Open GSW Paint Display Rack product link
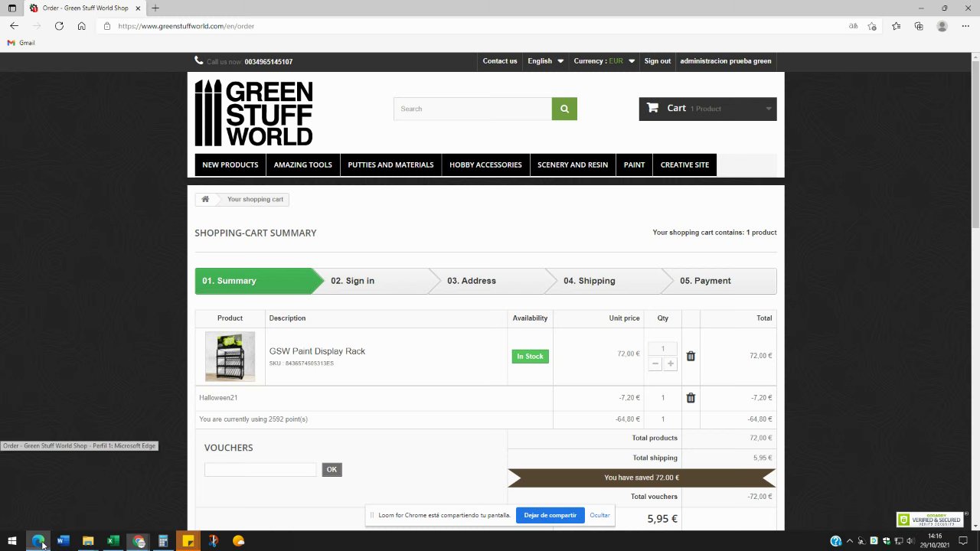The height and width of the screenshot is (551, 980). click(x=317, y=351)
